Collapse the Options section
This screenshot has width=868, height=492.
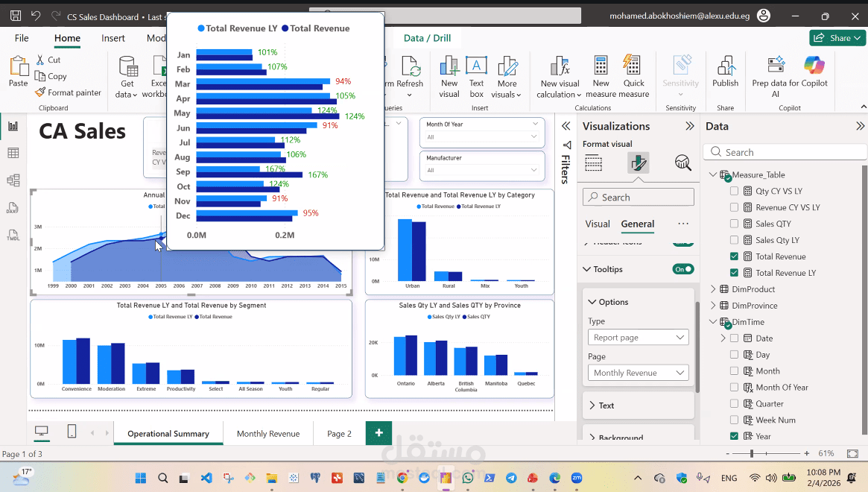[x=592, y=302]
